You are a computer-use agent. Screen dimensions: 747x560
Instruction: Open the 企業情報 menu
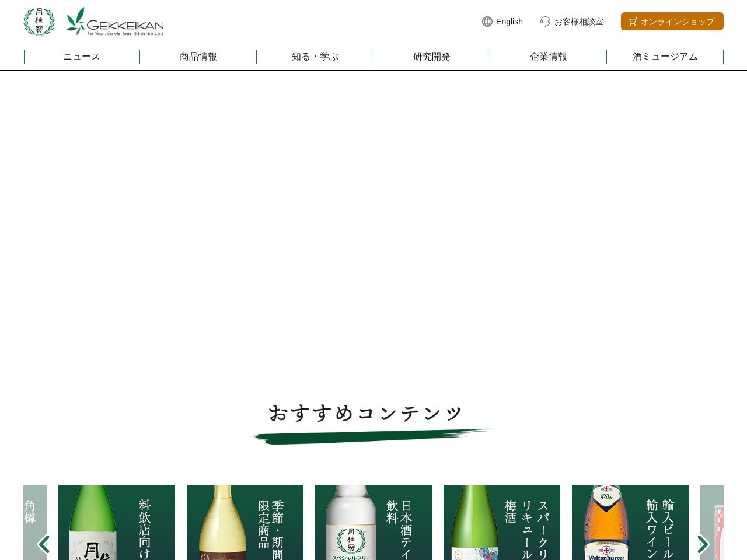(x=549, y=57)
